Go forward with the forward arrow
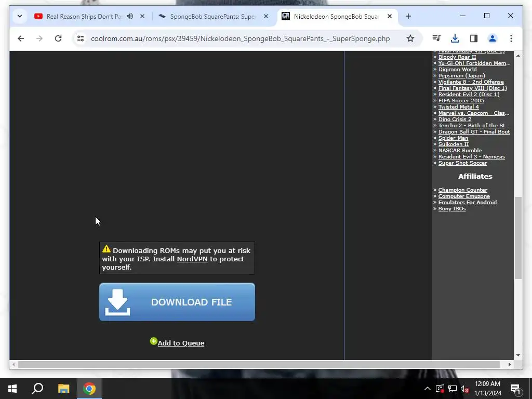532x399 pixels. click(39, 38)
